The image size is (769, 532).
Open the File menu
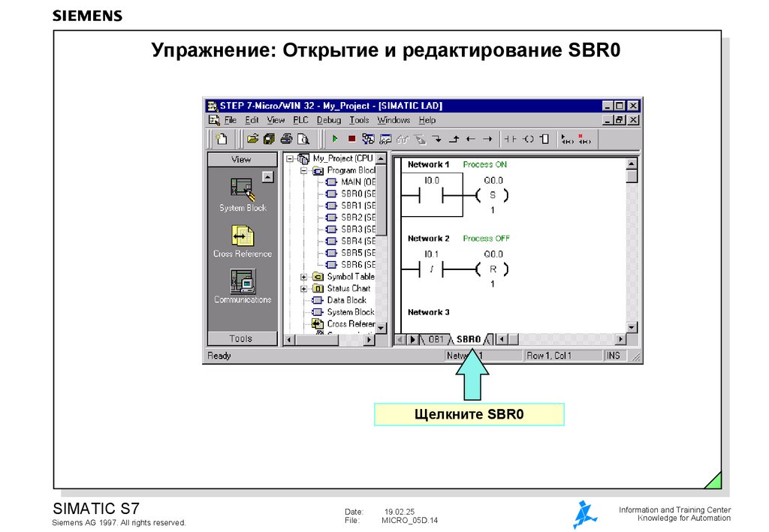point(231,120)
